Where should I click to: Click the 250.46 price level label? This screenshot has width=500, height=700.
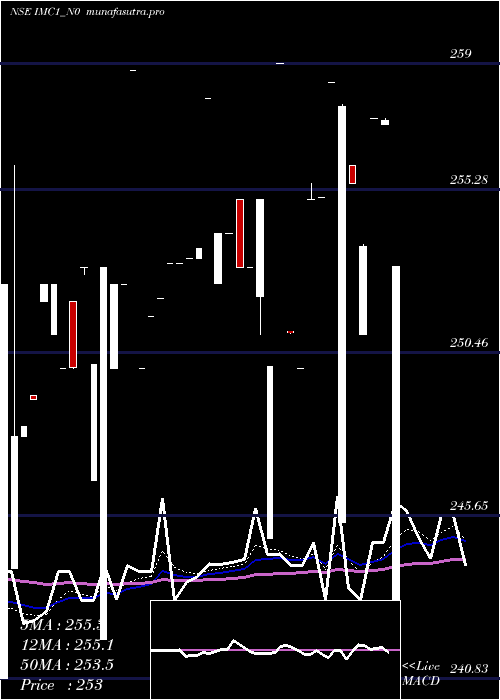(x=468, y=343)
